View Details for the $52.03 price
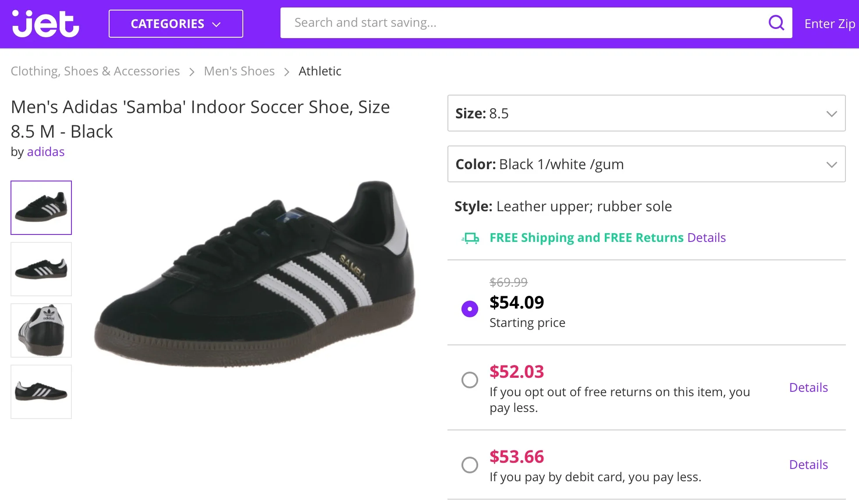The image size is (859, 504). tap(808, 387)
